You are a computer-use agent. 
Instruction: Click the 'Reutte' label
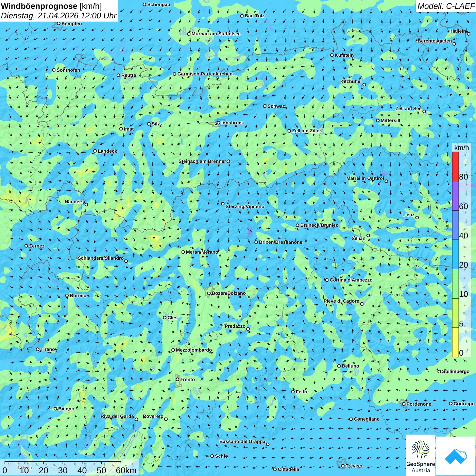129,75
